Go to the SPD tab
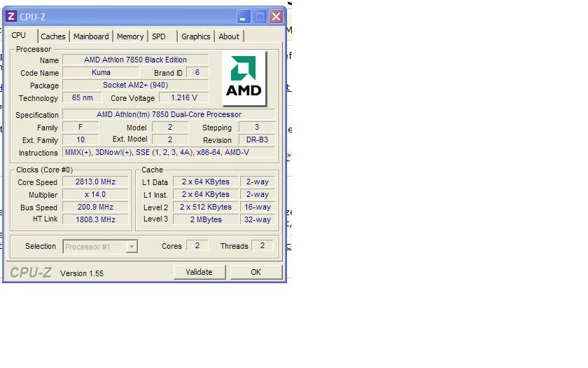588x368 pixels. [x=159, y=36]
